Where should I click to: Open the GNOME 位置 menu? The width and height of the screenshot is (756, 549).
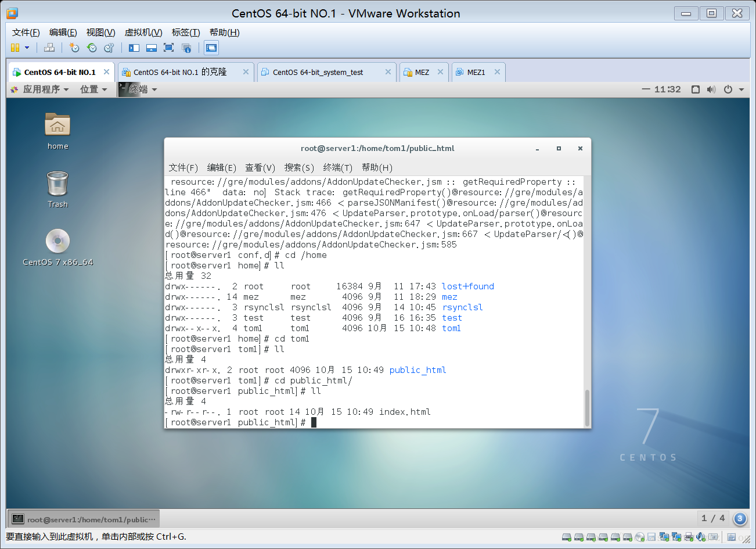pos(93,89)
